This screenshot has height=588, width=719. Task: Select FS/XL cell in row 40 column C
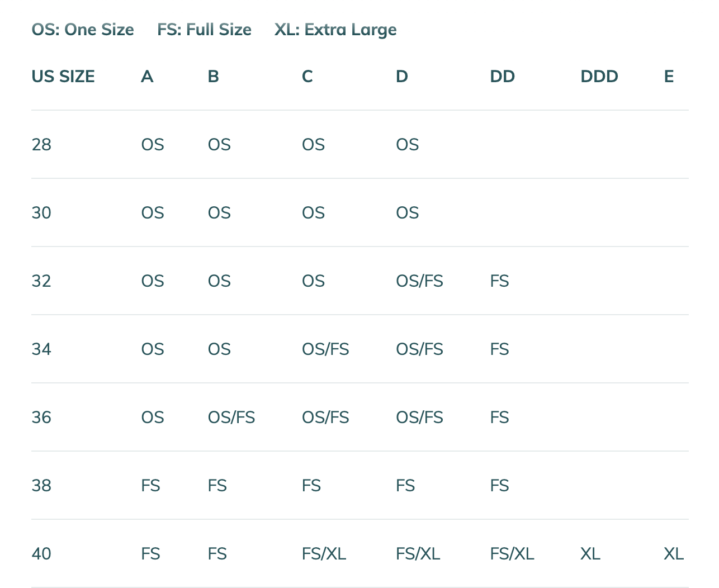point(324,554)
